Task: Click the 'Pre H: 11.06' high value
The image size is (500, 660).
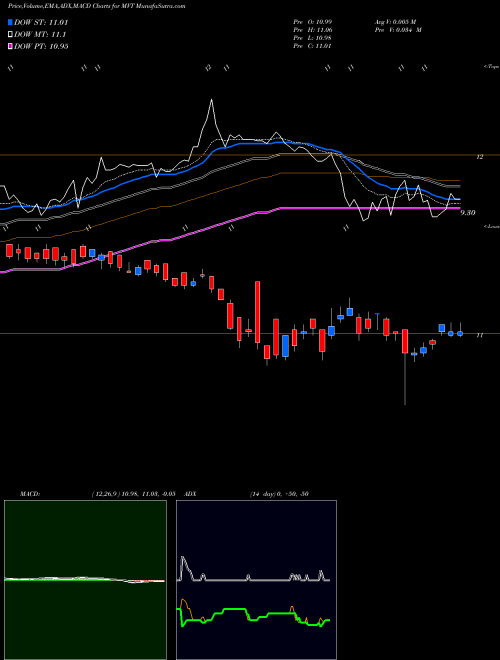Action: 313,30
